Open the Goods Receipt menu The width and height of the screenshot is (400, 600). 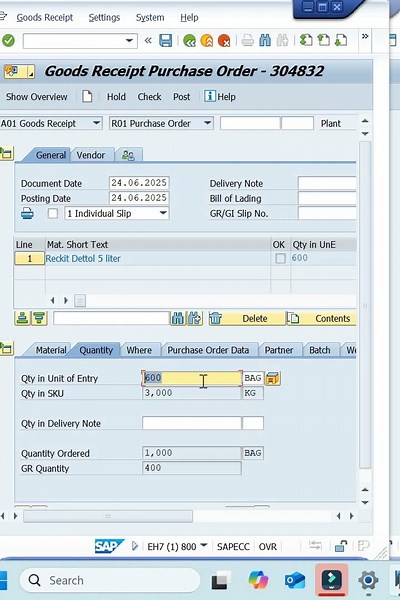(x=44, y=17)
